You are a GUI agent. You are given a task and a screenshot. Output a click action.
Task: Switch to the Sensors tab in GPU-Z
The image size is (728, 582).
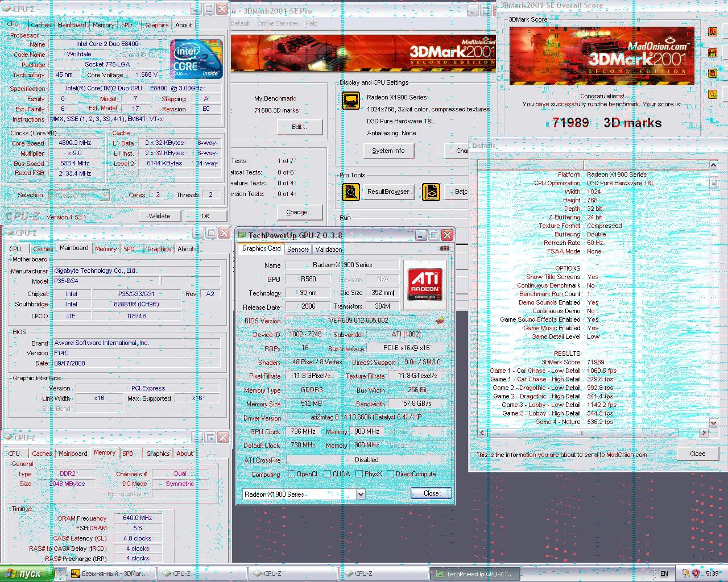pos(298,250)
